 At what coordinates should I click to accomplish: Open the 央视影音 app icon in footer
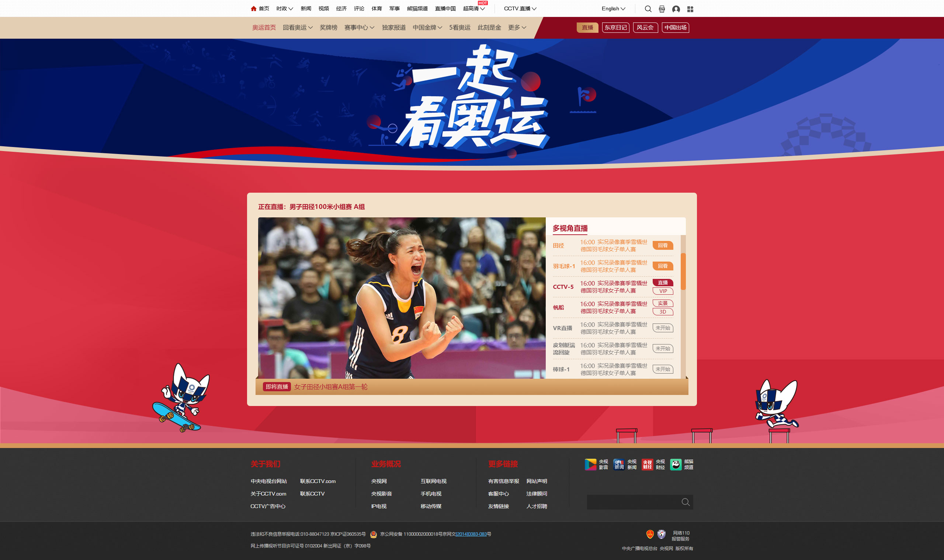pos(591,464)
